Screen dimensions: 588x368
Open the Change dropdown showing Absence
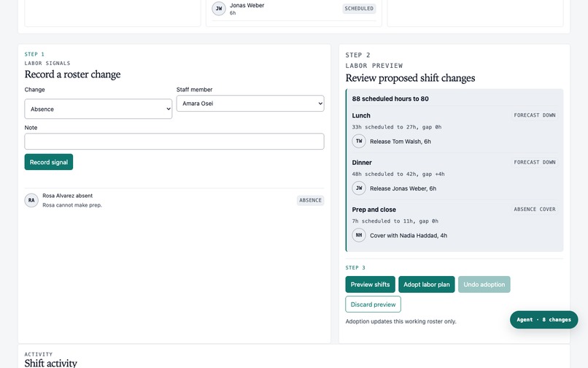click(x=98, y=109)
